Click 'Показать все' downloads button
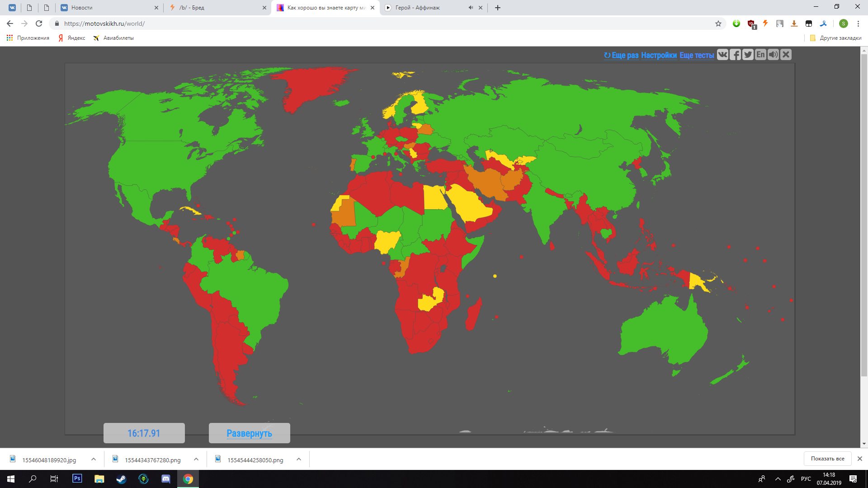 click(x=827, y=458)
